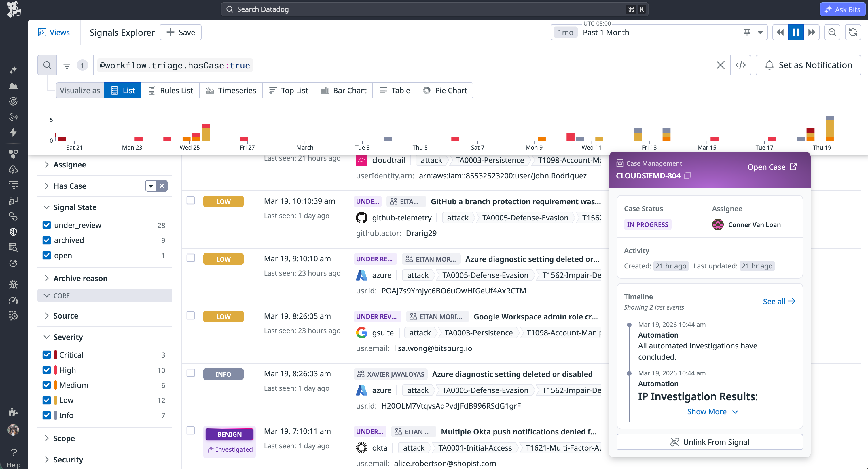Image resolution: width=868 pixels, height=469 pixels.
Task: Uncheck the archived signal state filter
Action: pos(46,240)
